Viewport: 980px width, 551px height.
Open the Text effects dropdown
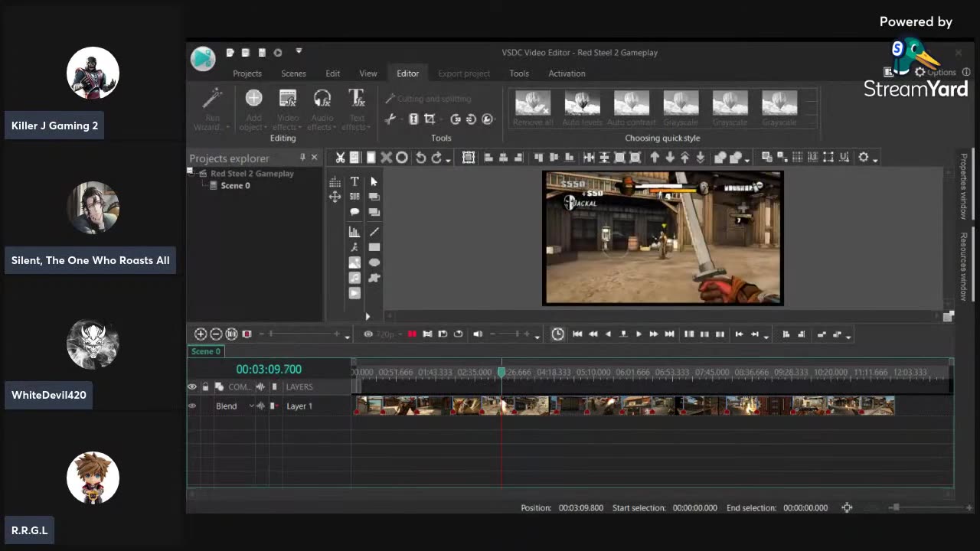click(357, 109)
